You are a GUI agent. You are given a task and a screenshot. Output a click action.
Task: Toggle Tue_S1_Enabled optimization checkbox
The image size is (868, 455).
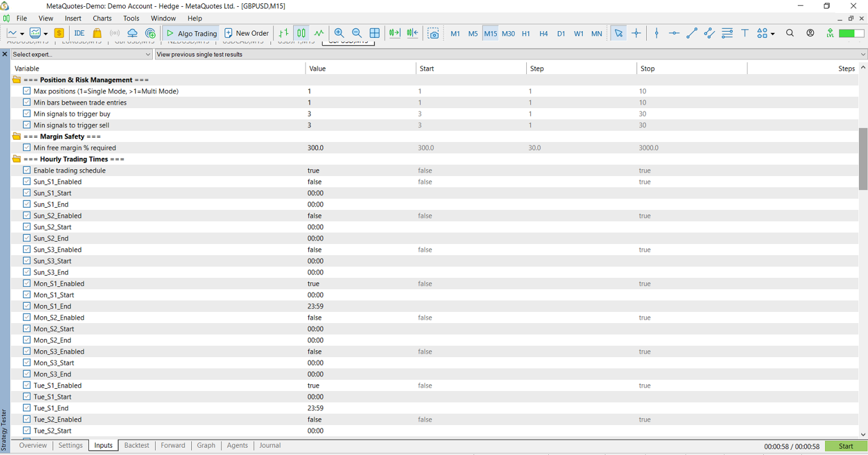point(27,385)
